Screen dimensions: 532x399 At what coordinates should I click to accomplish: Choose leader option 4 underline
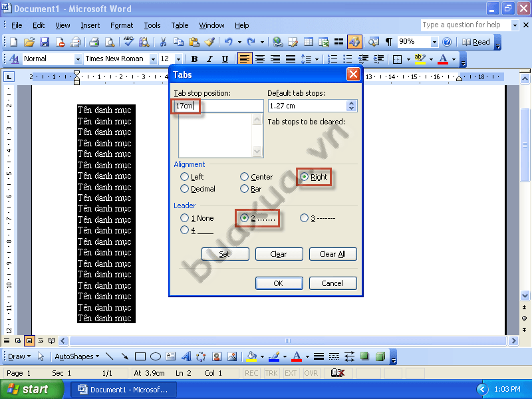point(185,230)
